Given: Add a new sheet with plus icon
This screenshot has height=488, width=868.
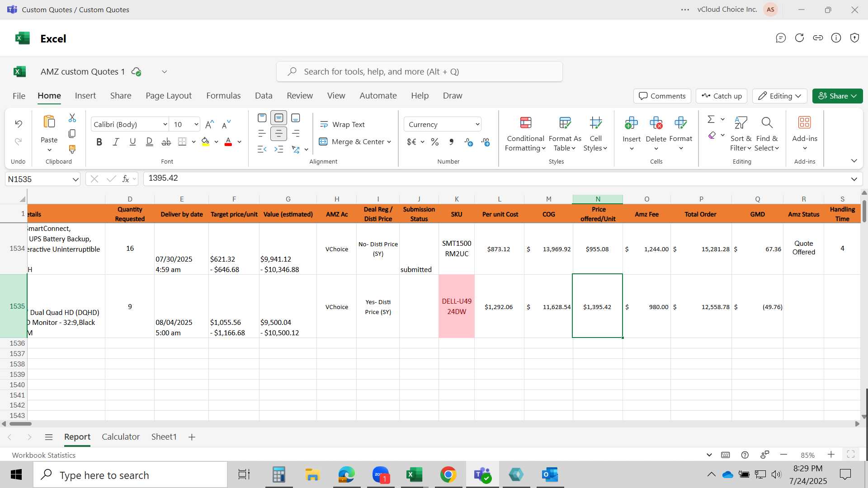Looking at the screenshot, I should coord(192,437).
